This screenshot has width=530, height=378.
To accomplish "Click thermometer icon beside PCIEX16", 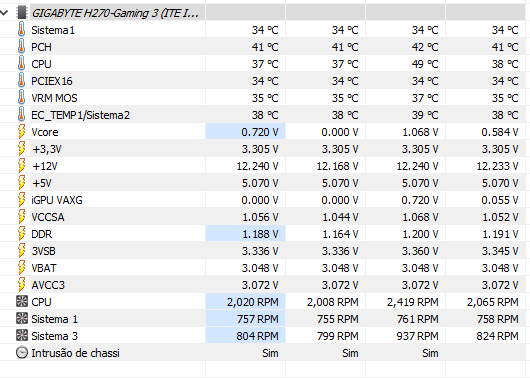I will [21, 81].
